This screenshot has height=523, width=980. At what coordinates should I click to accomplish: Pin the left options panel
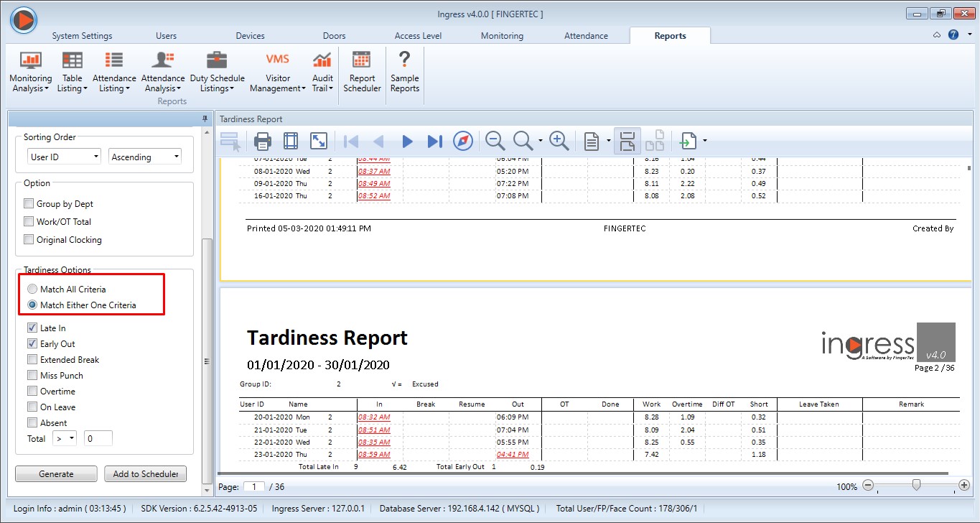point(205,119)
